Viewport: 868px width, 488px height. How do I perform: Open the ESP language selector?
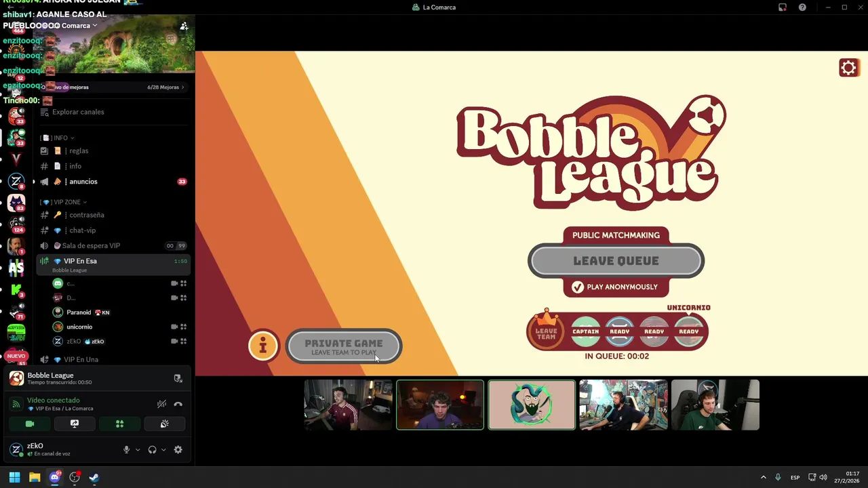click(x=795, y=477)
